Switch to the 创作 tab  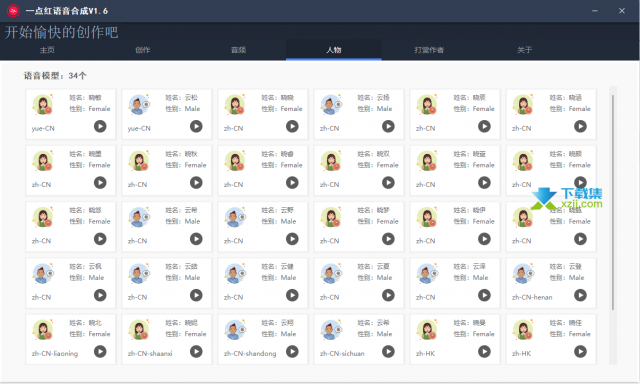[143, 50]
